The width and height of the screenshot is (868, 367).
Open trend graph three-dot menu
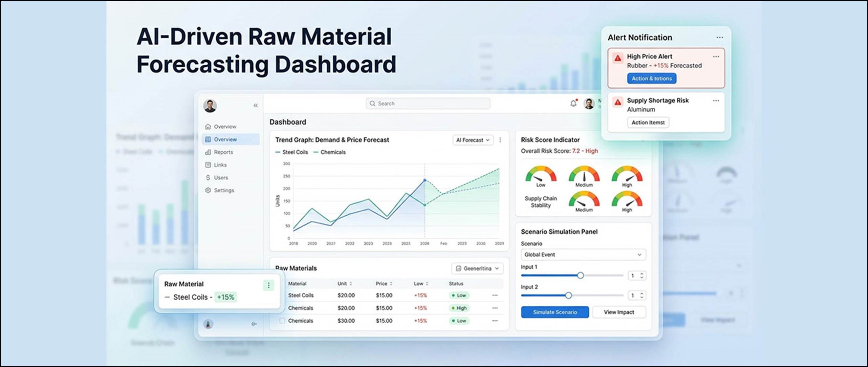tap(500, 140)
